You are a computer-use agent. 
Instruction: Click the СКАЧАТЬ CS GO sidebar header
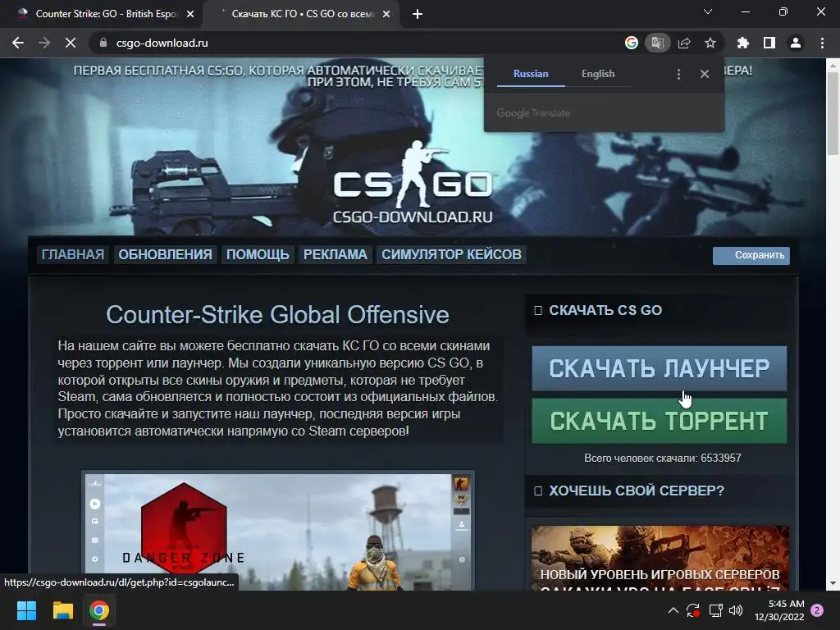point(605,310)
